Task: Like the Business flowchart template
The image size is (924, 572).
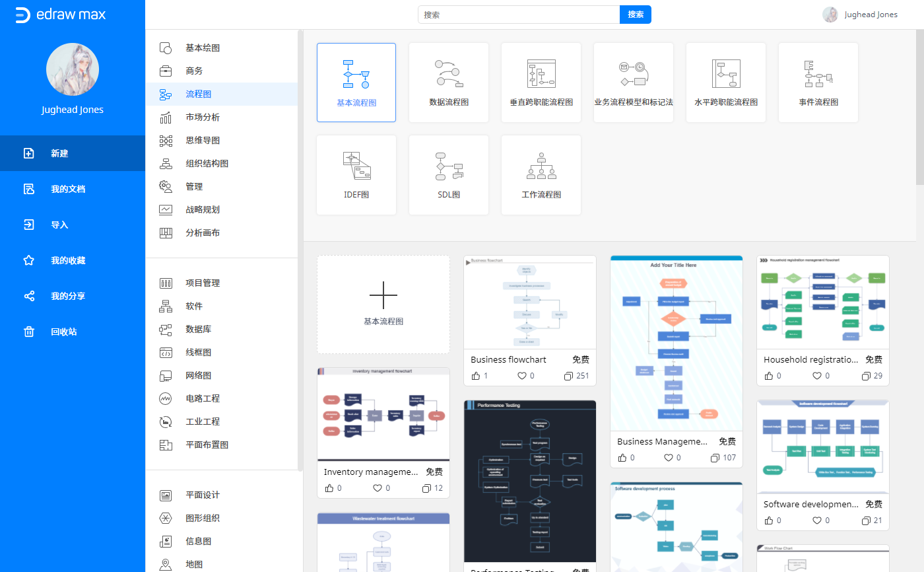Action: [x=476, y=376]
